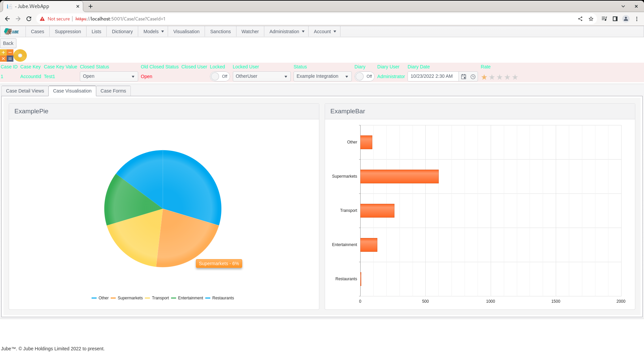
Task: Click the Case ID value 1
Action: pos(2,76)
